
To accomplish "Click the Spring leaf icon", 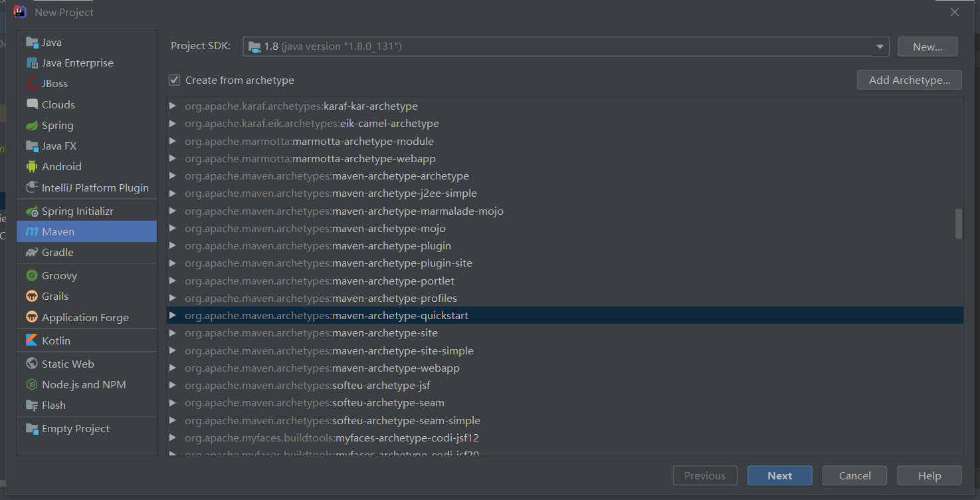I will tap(31, 126).
